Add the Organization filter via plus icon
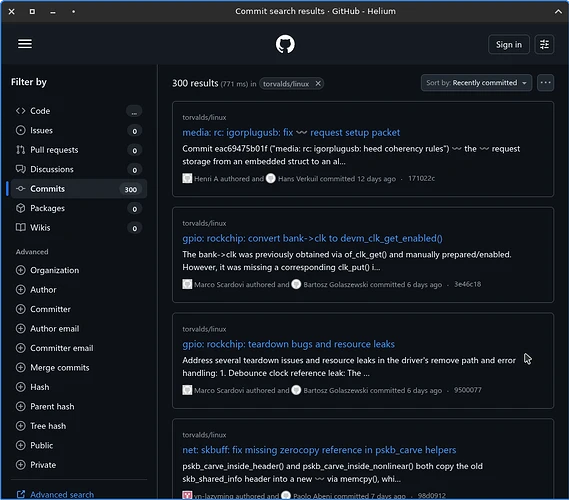The width and height of the screenshot is (569, 500). coord(21,270)
